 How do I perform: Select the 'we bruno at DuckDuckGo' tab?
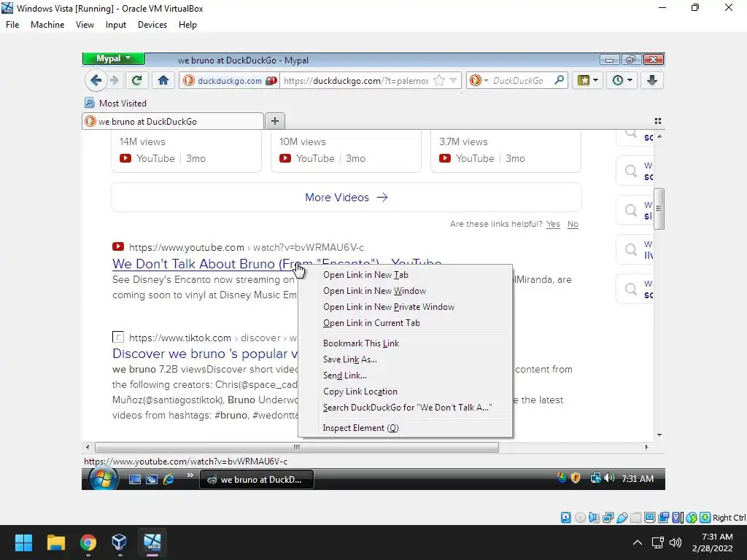[x=172, y=122]
